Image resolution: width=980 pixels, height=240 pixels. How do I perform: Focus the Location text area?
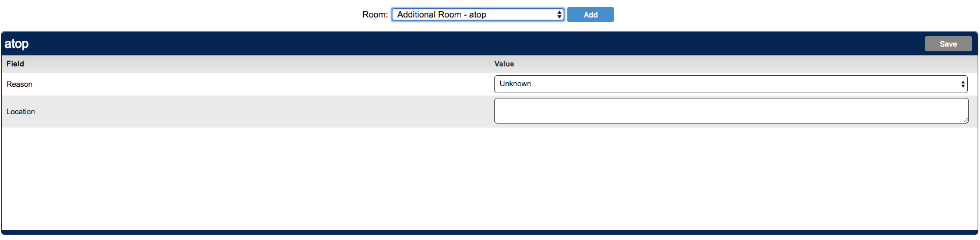(x=730, y=111)
